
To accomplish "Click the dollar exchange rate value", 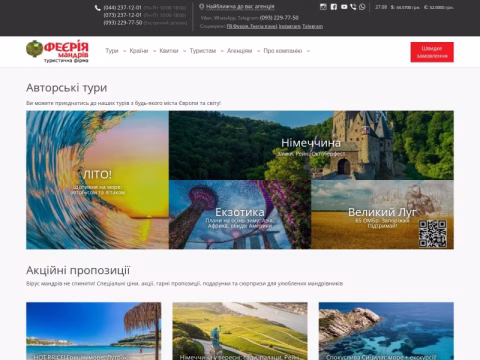I will (x=406, y=7).
